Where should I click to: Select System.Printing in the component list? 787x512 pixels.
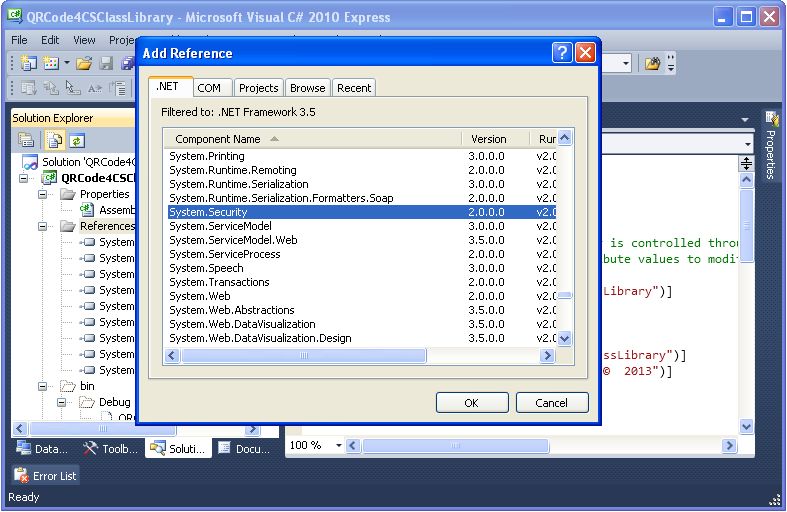click(x=362, y=156)
